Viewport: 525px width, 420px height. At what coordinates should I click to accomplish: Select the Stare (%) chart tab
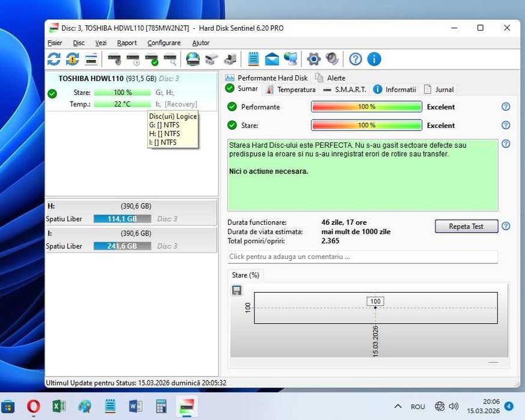[245, 275]
